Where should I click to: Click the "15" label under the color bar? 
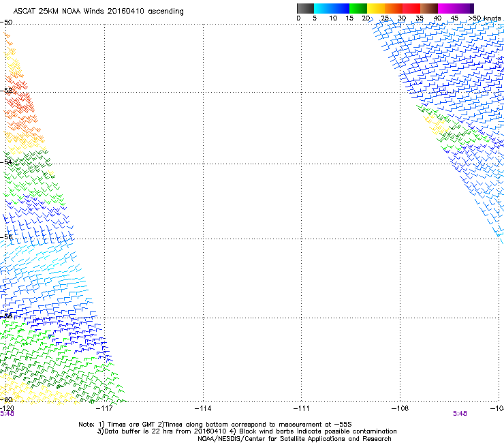(349, 18)
